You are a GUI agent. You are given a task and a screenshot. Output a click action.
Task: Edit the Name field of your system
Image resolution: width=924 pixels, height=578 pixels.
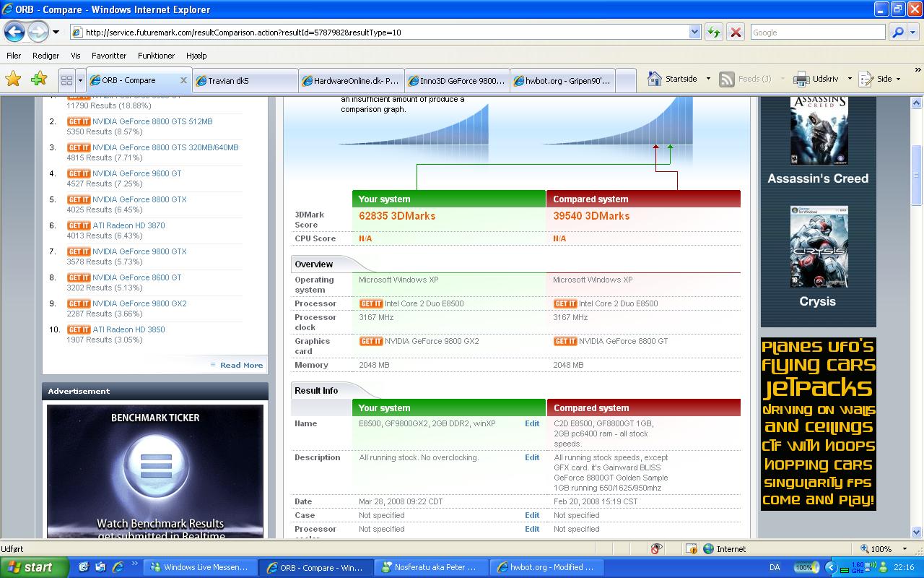click(x=532, y=423)
